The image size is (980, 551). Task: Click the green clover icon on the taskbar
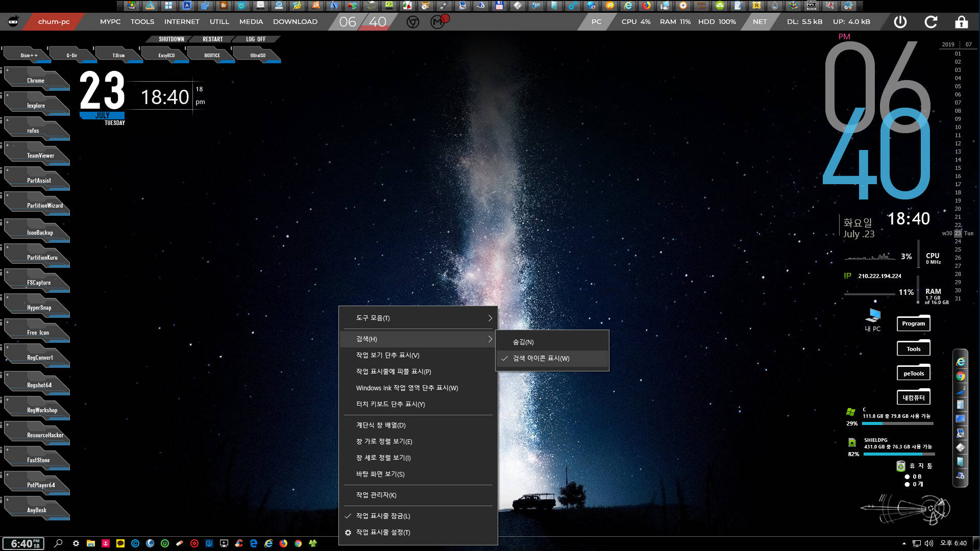click(313, 543)
